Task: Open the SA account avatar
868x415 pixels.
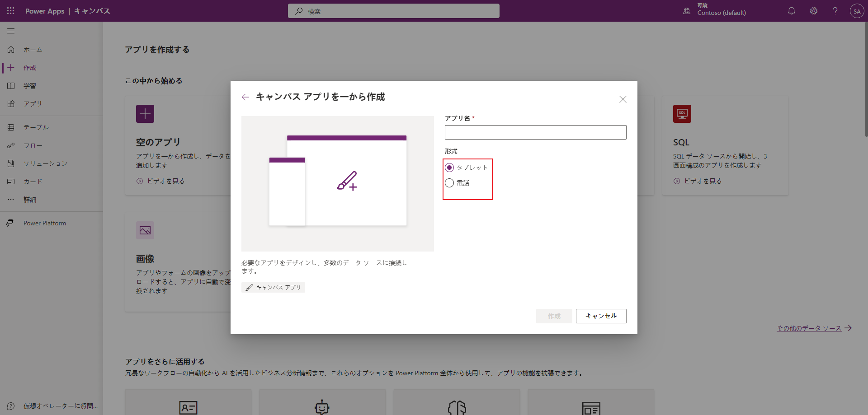Action: [857, 11]
